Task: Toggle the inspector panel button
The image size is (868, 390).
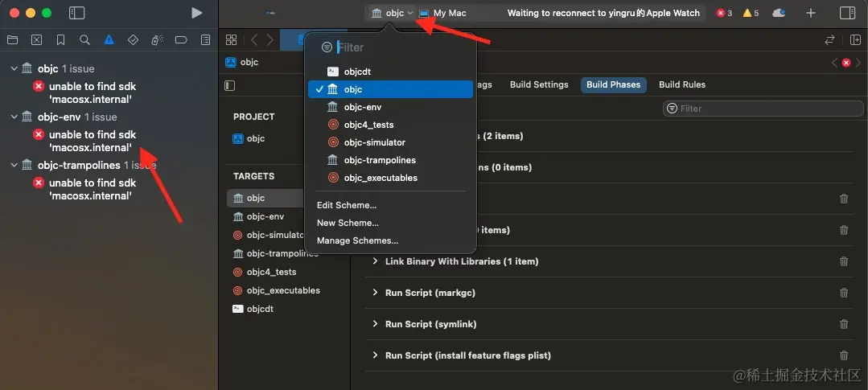Action: point(848,14)
